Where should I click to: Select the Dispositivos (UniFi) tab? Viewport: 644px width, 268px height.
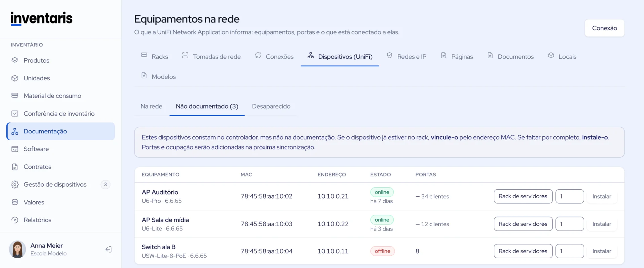pyautogui.click(x=340, y=57)
